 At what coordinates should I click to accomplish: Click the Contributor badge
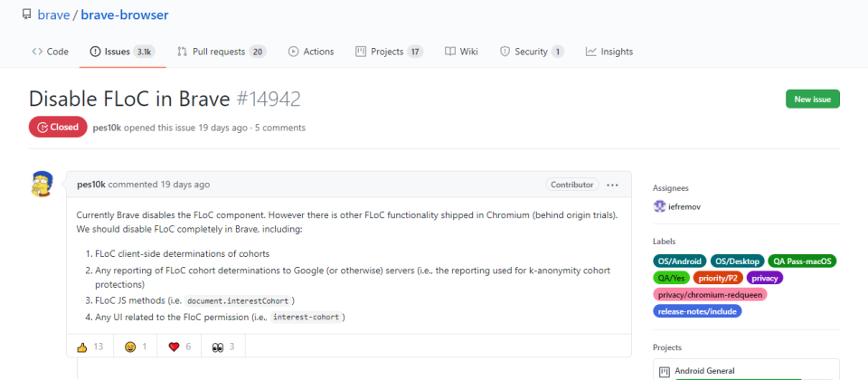click(572, 185)
